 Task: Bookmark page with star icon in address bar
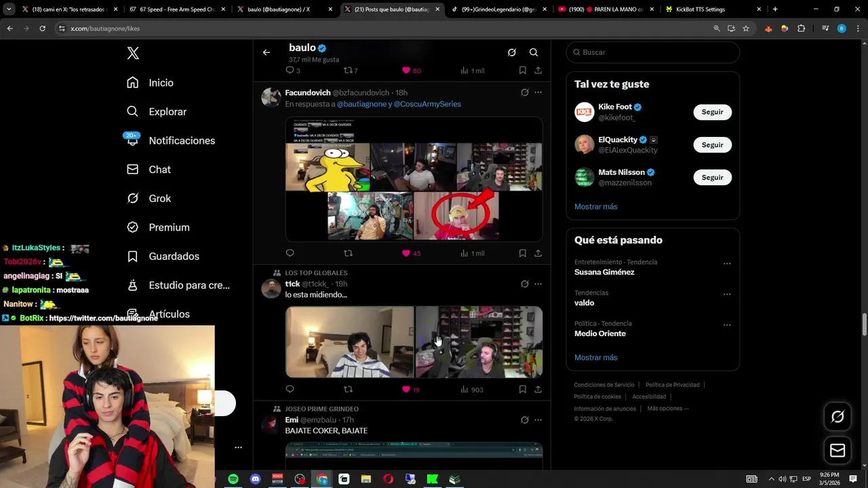746,28
